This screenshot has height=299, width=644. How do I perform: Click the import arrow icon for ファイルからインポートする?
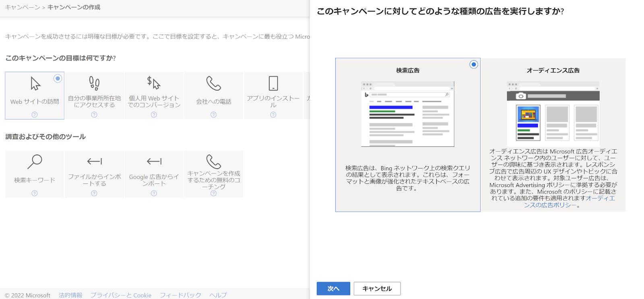94,162
